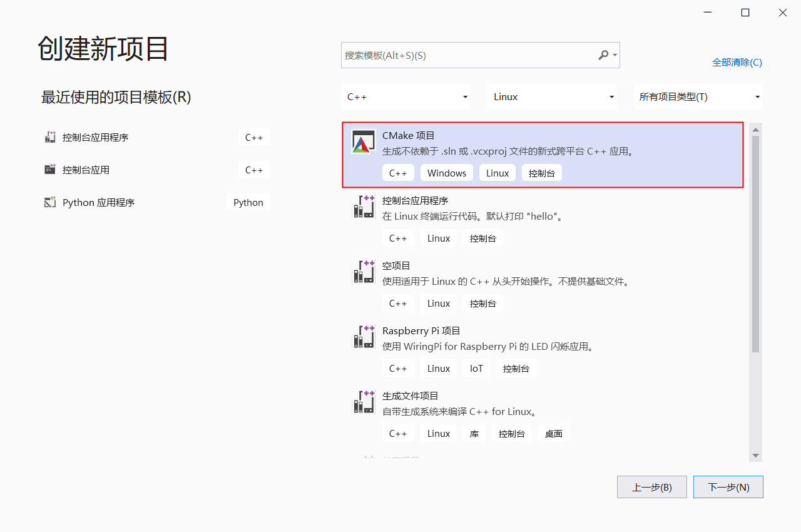801x532 pixels.
Task: Click the 上一步(B) button
Action: coord(652,487)
